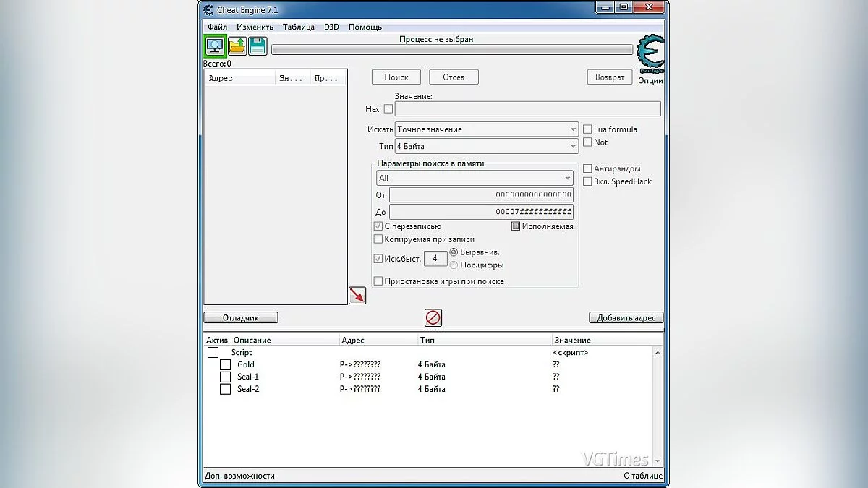The width and height of the screenshot is (868, 488).
Task: Click the red clear address list icon
Action: tap(433, 317)
